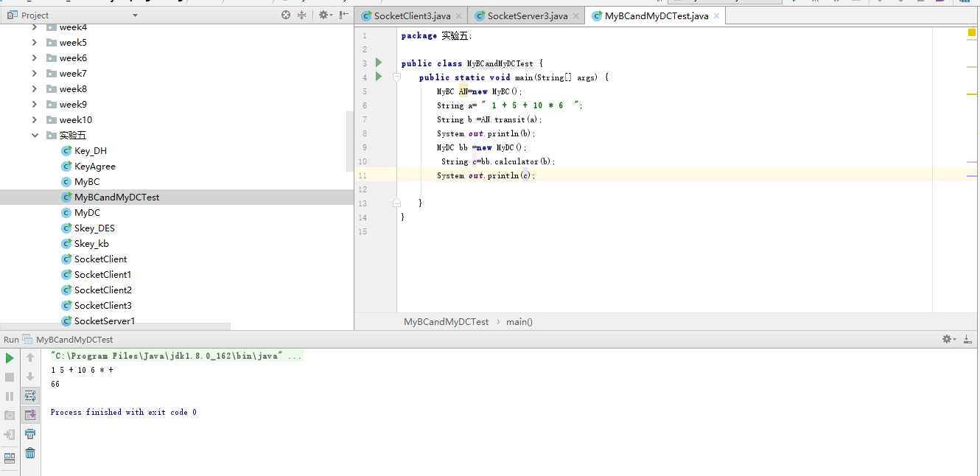Click the Project view icon in panel header

pyautogui.click(x=12, y=15)
